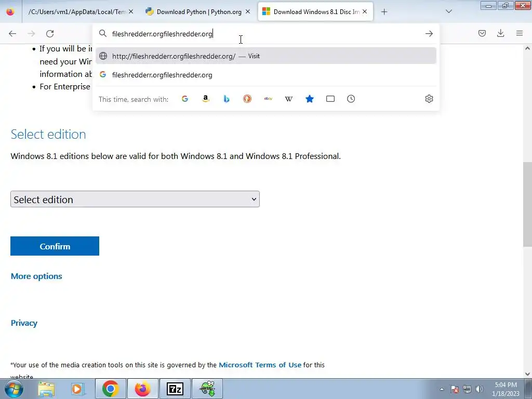Open 7-Zip from the taskbar
Image resolution: width=532 pixels, height=399 pixels.
point(175,389)
